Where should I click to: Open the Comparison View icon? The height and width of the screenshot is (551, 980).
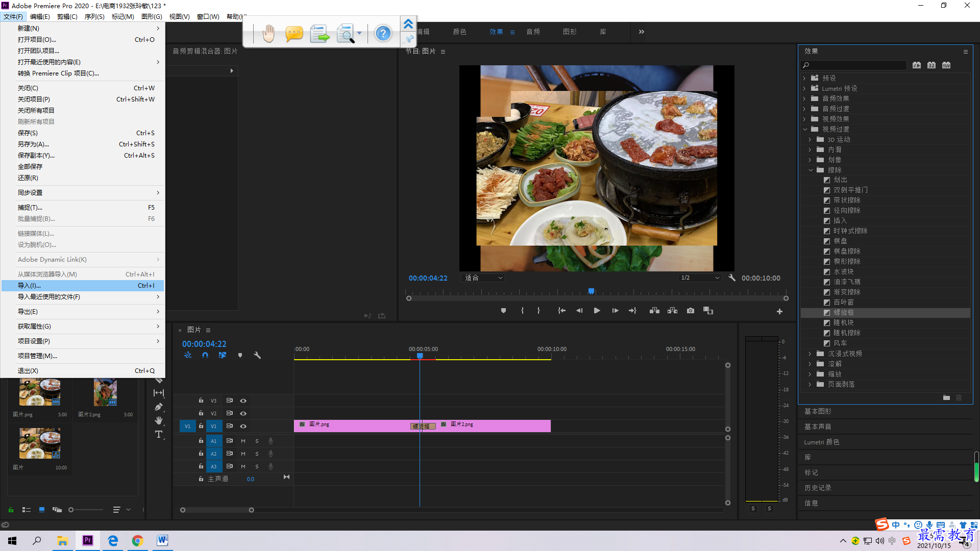coord(708,311)
